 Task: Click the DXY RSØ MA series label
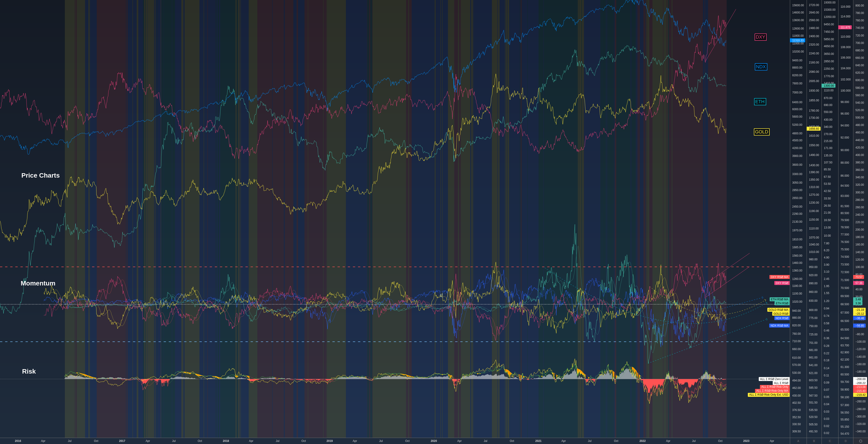click(x=779, y=277)
